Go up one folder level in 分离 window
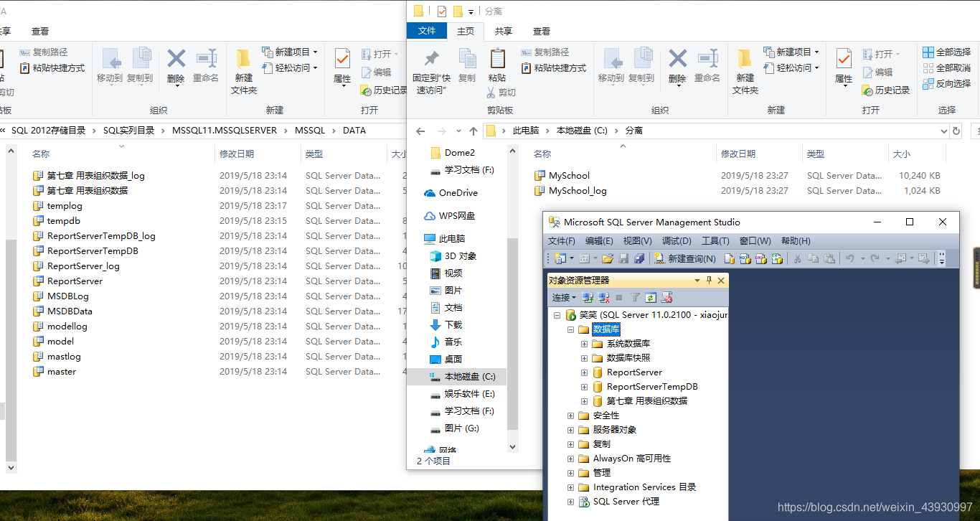 point(473,131)
